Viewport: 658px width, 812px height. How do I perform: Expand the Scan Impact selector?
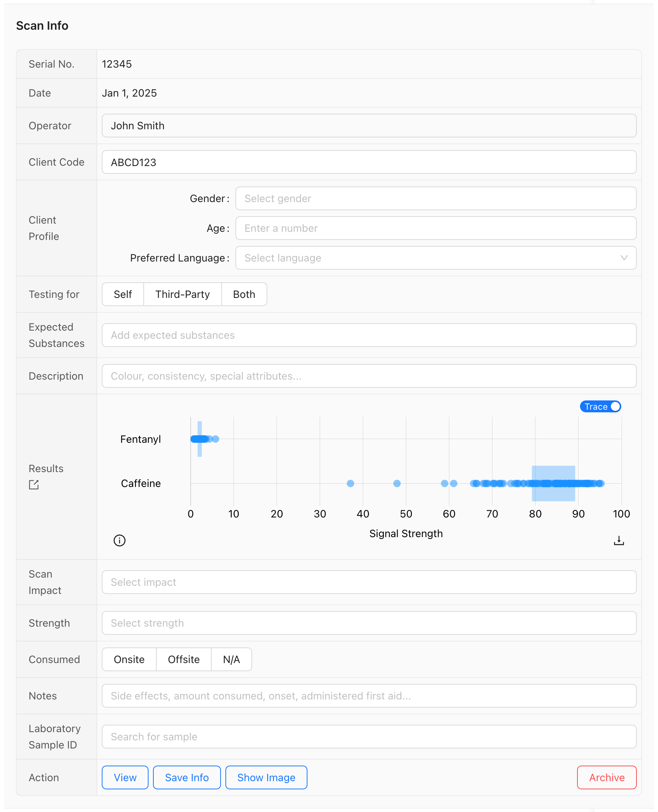pyautogui.click(x=369, y=582)
